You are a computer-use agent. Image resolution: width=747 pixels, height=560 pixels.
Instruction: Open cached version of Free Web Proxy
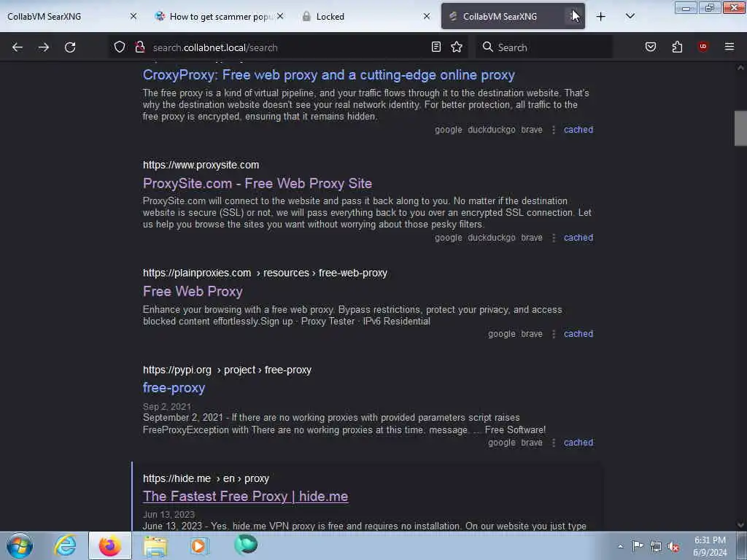point(578,334)
